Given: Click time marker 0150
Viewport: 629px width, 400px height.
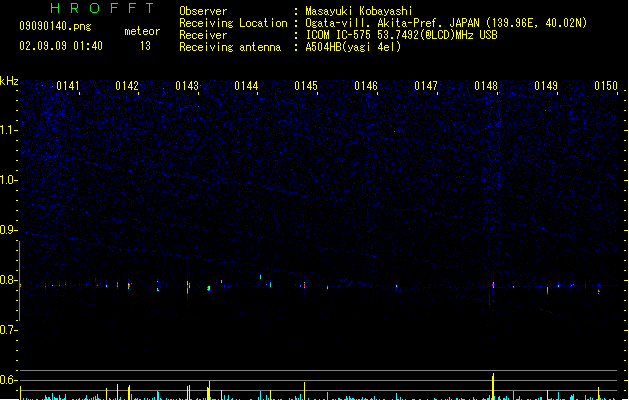Looking at the screenshot, I should [606, 86].
